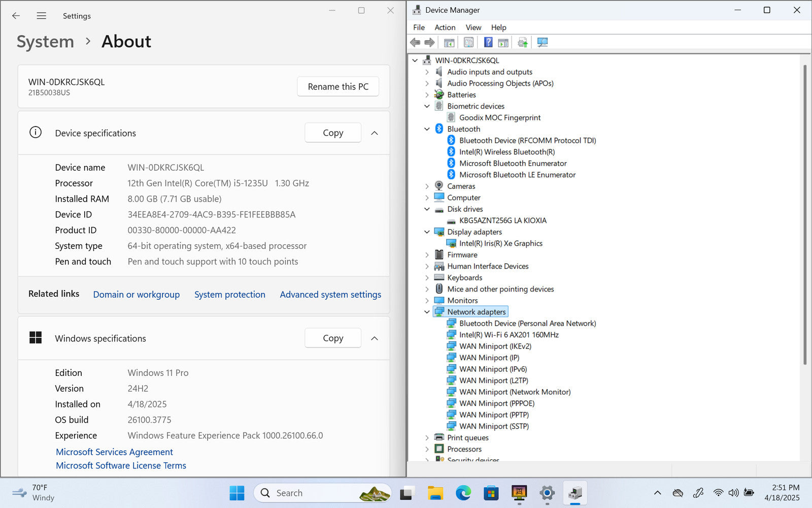
Task: Collapse the Bluetooth category node
Action: coord(427,129)
